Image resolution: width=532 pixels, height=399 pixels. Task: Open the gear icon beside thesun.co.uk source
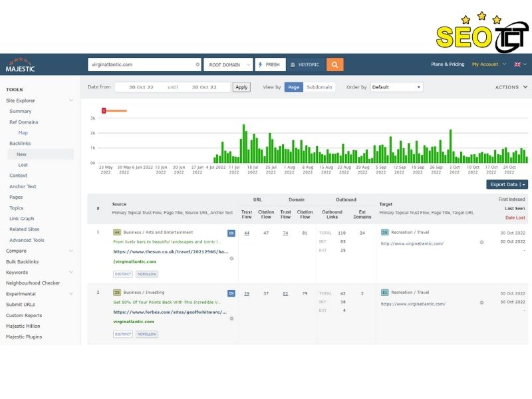[231, 259]
